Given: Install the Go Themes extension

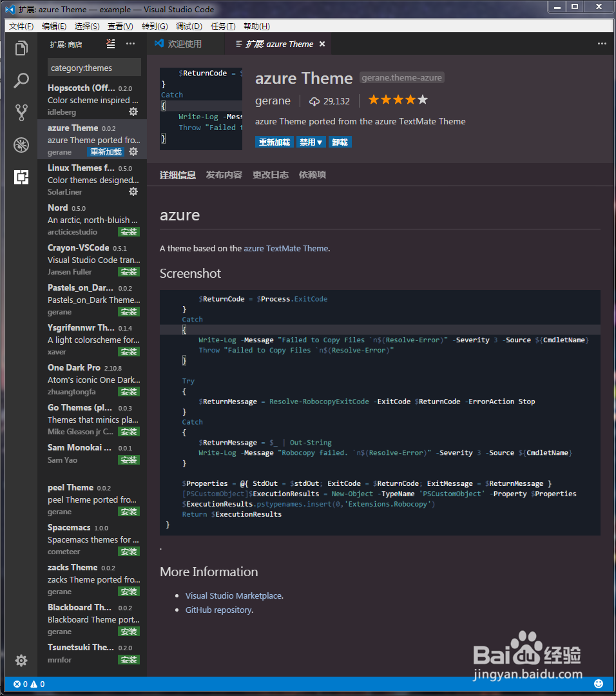Looking at the screenshot, I should [129, 431].
